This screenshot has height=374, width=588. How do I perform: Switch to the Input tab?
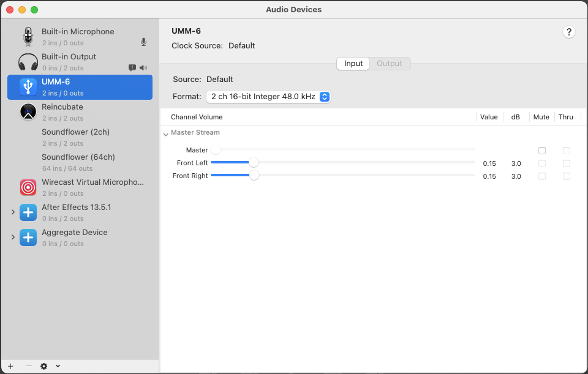tap(353, 64)
